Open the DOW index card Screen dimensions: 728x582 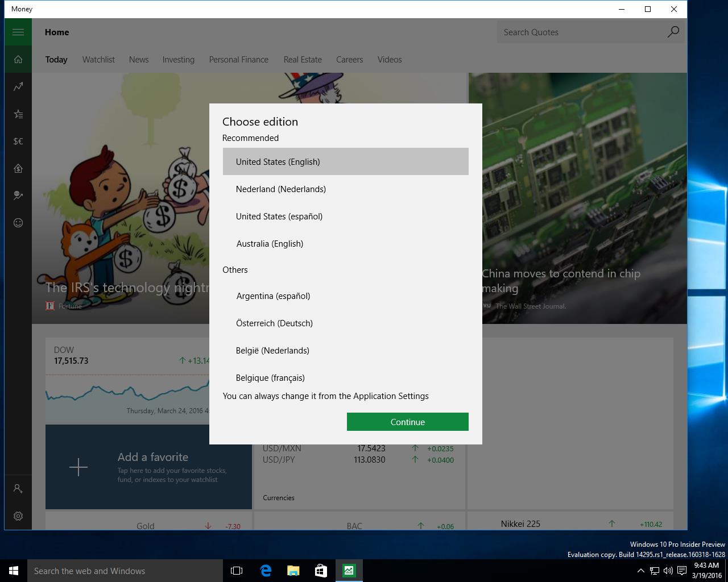click(127, 380)
